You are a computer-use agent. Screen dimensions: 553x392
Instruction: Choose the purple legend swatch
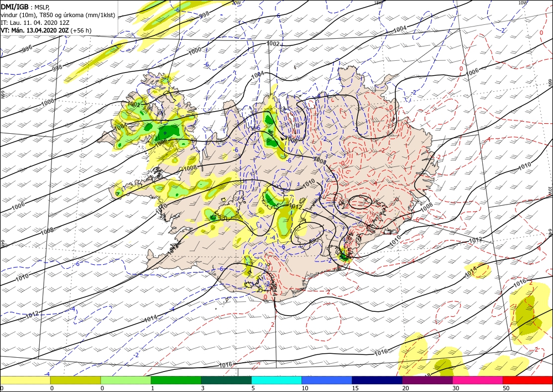coord(427,380)
